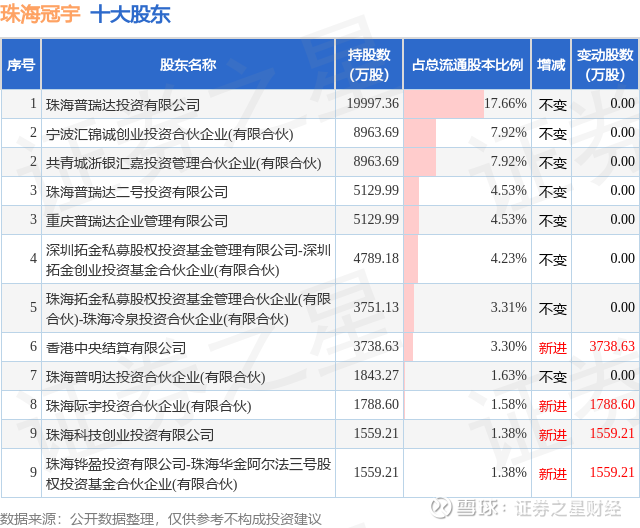This screenshot has width=640, height=528.
Task: Click red change 1559.21 for 珠海铧盈投资
Action: point(612,472)
